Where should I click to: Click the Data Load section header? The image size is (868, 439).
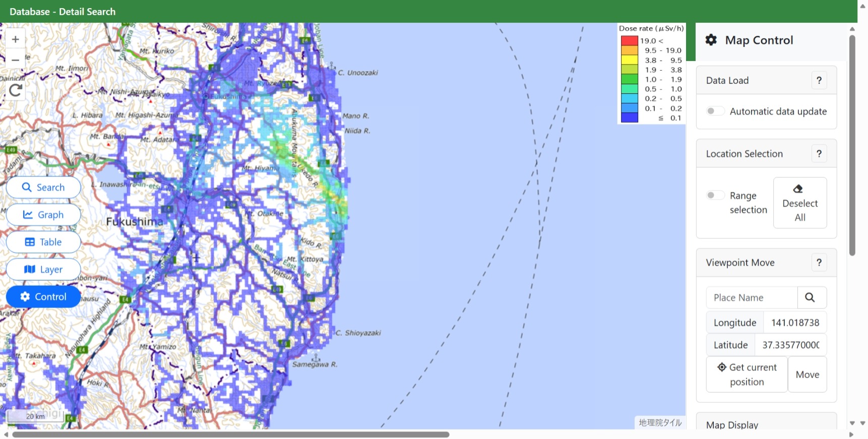(766, 80)
